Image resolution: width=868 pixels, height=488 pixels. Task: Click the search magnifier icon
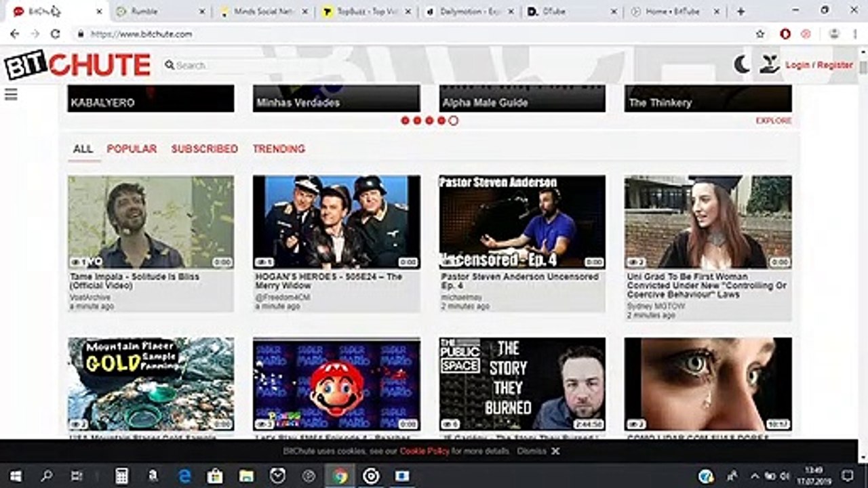[x=170, y=65]
